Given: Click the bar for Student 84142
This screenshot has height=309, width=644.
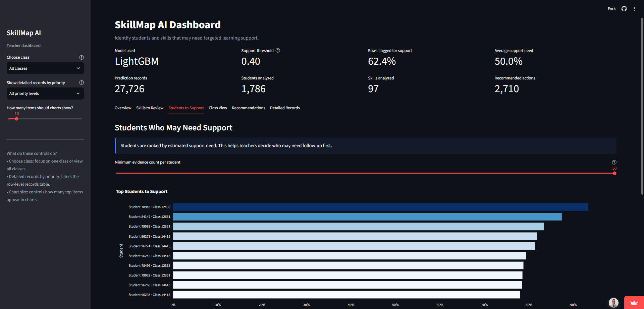Looking at the screenshot, I should tap(367, 217).
